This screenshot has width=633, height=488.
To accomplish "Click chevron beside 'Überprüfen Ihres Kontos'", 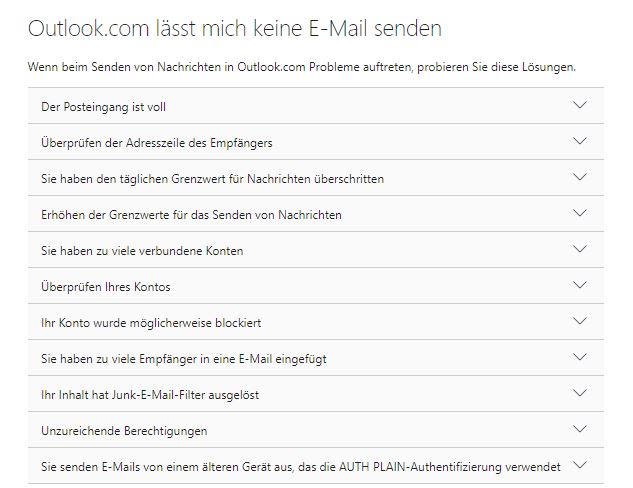I will (580, 285).
